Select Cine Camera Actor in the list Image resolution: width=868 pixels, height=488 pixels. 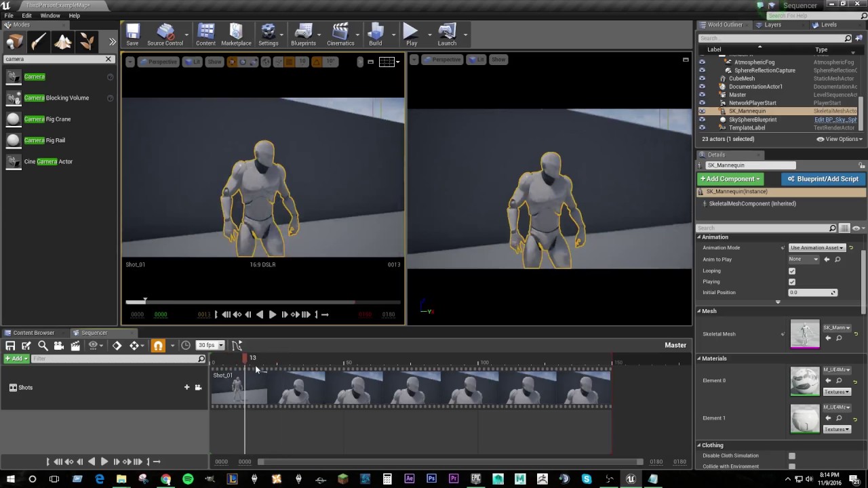pos(48,162)
